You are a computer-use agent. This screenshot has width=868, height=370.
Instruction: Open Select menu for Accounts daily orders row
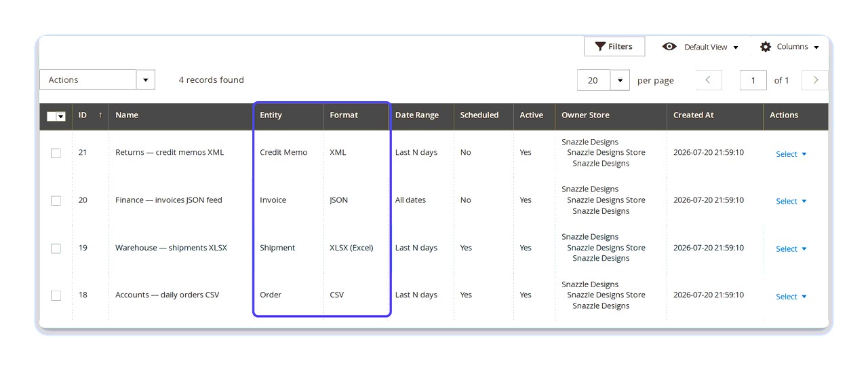[x=791, y=297]
